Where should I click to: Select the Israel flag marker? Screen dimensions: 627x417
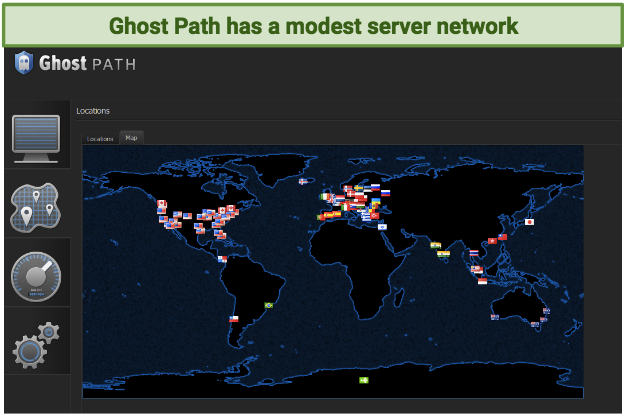(x=382, y=227)
